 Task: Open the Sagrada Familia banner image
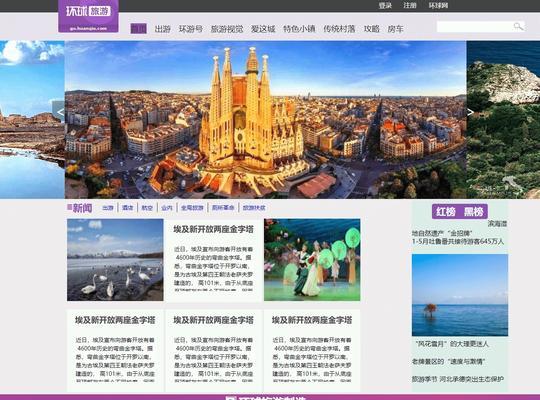[x=266, y=120]
